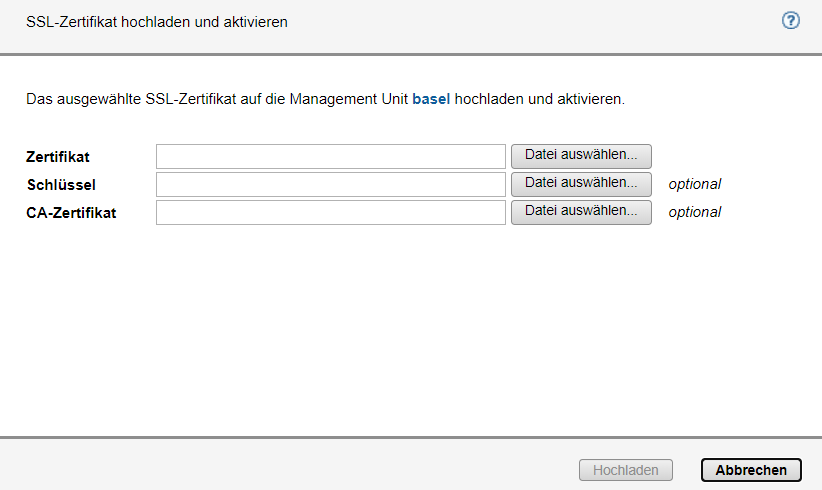Click the dialog title SSL-Zertifikat hochladen und aktivieren
The width and height of the screenshot is (822, 490).
157,21
